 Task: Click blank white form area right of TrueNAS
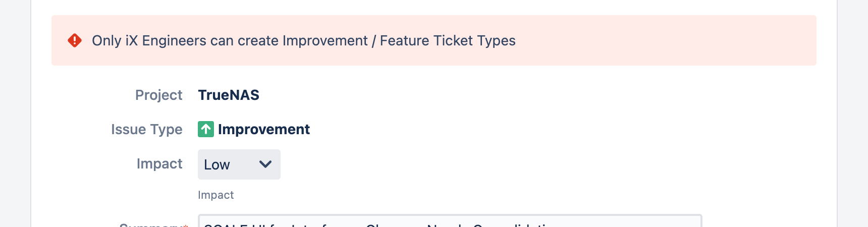tap(505, 95)
